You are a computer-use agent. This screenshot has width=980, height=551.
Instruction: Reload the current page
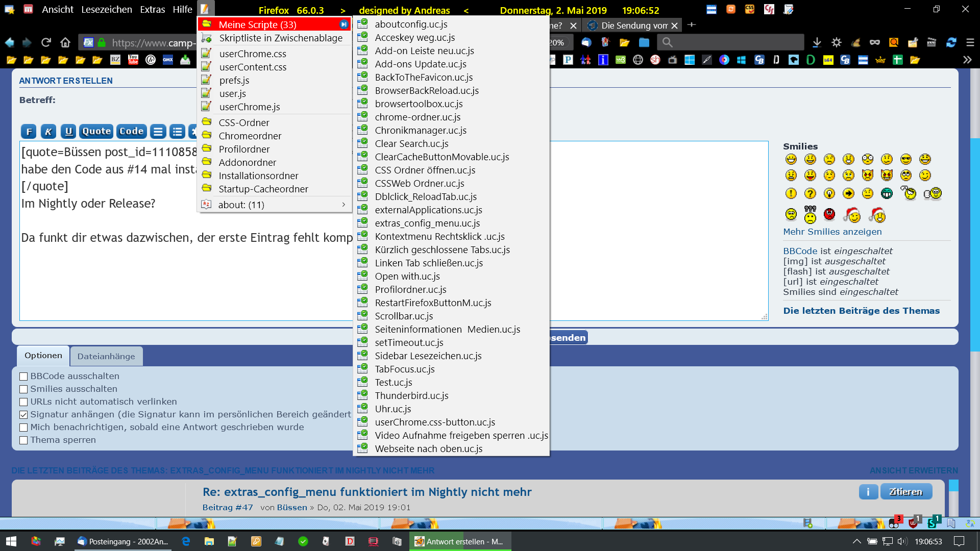tap(46, 42)
